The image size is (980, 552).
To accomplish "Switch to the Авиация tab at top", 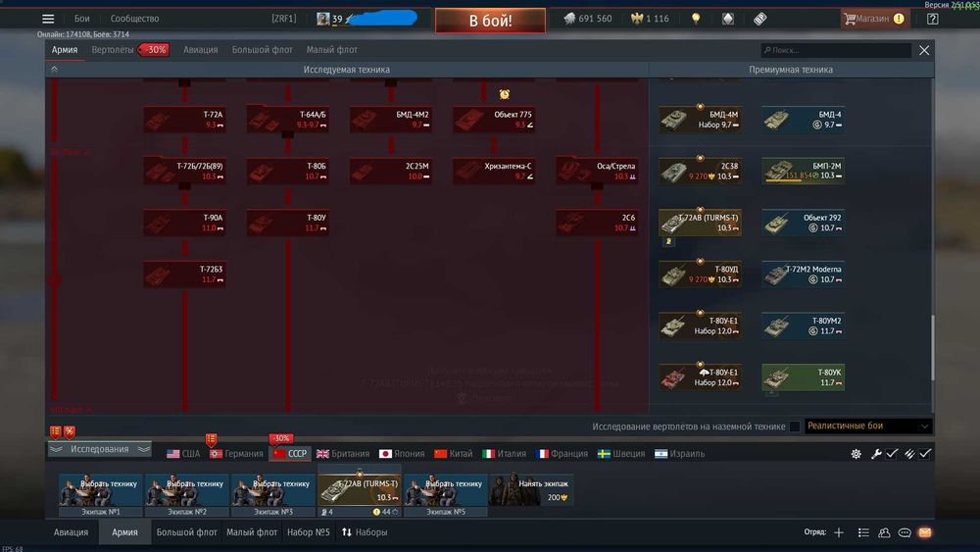I will pyautogui.click(x=201, y=50).
